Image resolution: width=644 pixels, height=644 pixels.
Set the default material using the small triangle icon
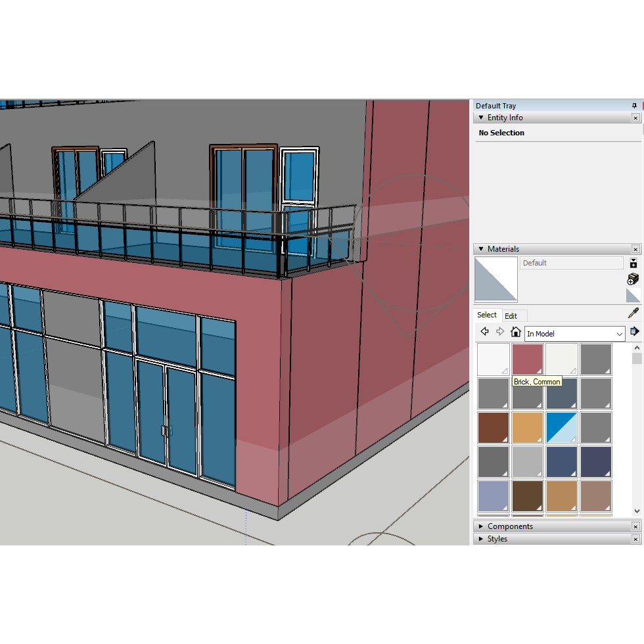[x=633, y=295]
